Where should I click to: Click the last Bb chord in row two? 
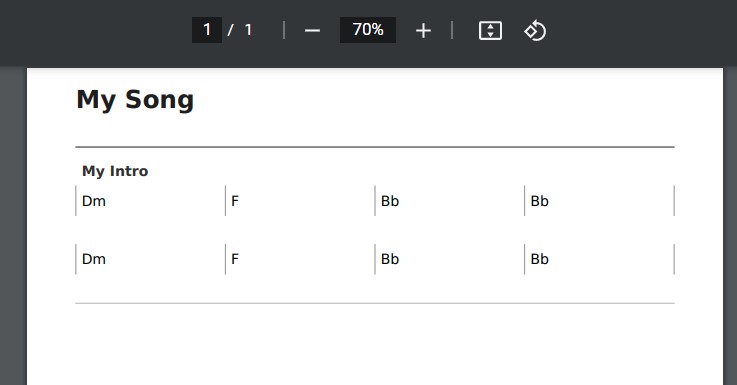point(540,259)
